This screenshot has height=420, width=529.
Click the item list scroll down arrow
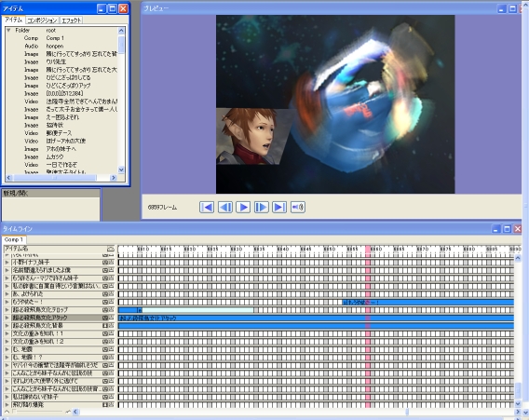pos(121,169)
